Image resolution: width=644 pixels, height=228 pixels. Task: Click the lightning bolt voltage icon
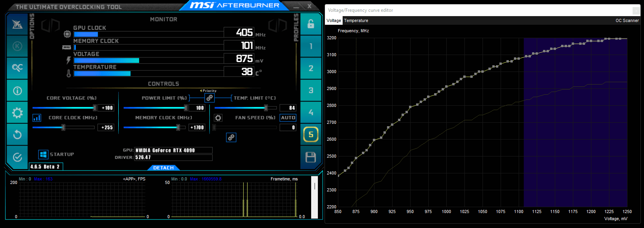point(68,60)
